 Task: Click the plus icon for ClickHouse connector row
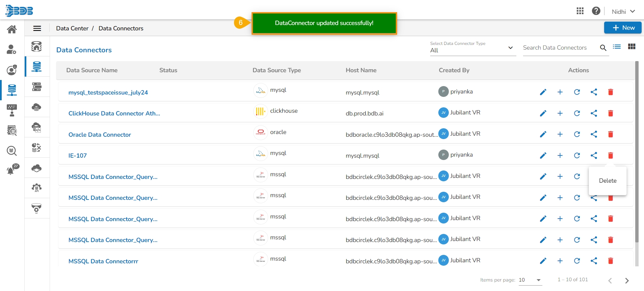coord(560,113)
